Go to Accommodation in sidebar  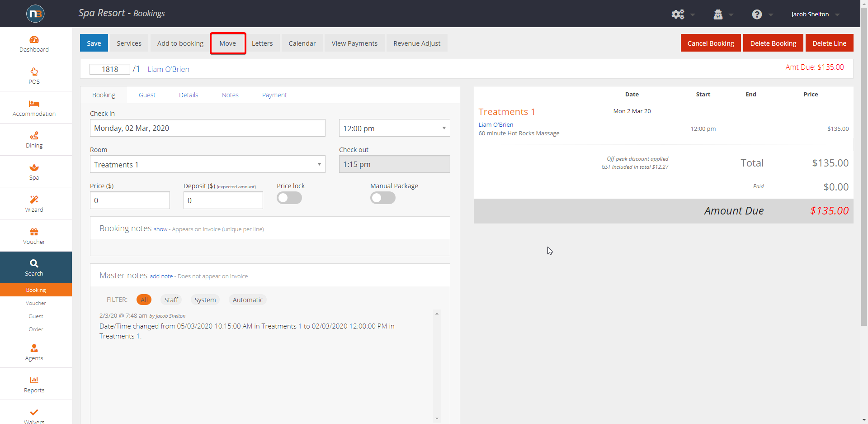tap(34, 108)
